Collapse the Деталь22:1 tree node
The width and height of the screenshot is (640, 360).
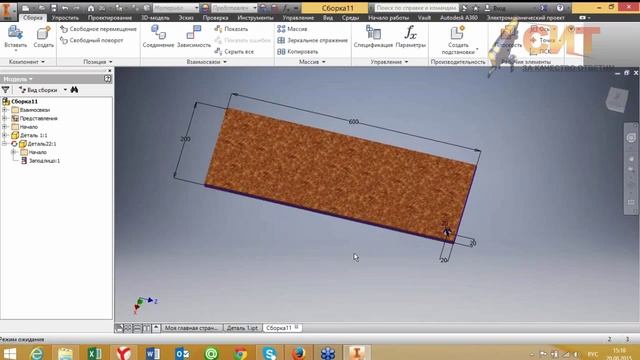pyautogui.click(x=5, y=144)
